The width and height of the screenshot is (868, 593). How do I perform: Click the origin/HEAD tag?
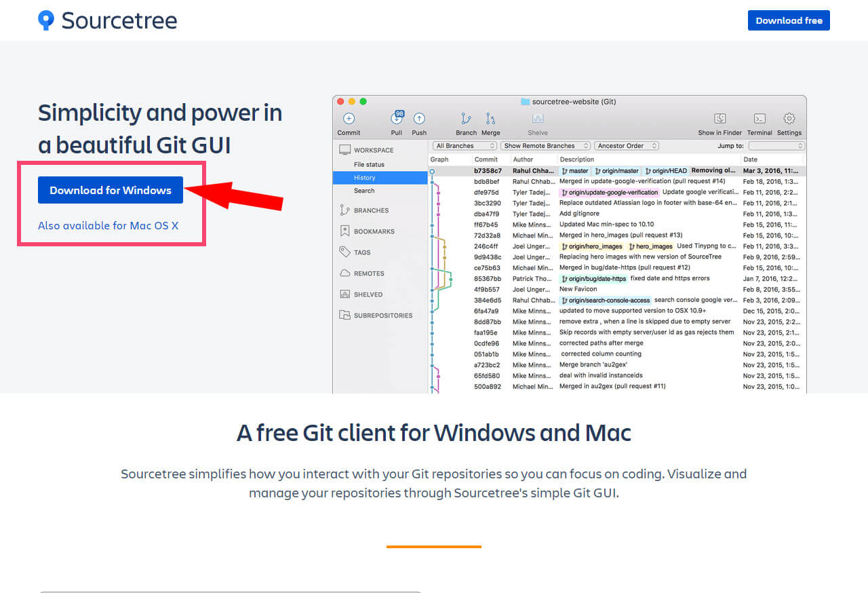point(666,171)
